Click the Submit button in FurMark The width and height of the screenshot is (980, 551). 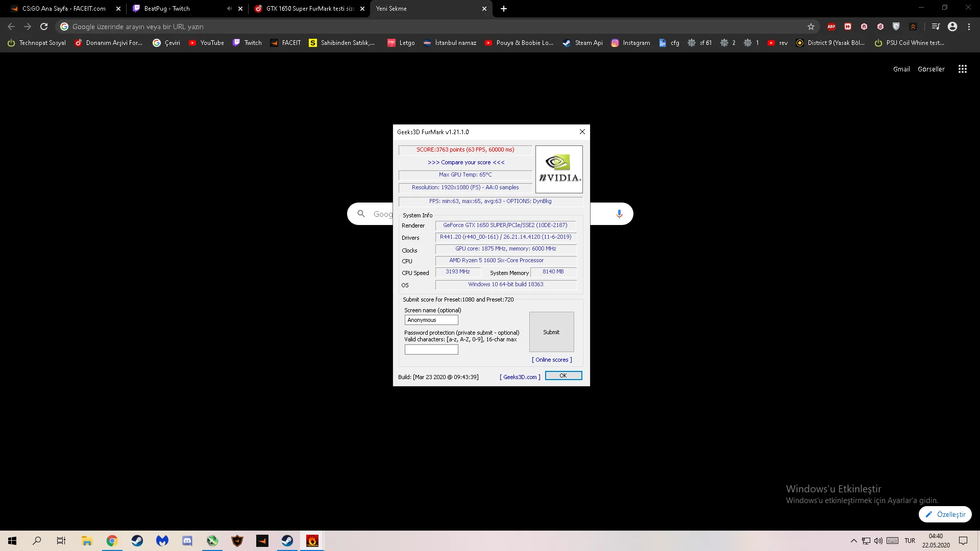point(551,332)
